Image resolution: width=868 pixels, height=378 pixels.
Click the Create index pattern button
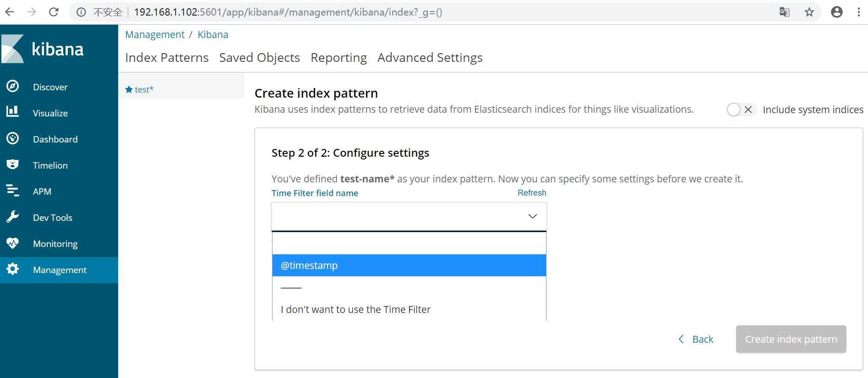pos(791,339)
